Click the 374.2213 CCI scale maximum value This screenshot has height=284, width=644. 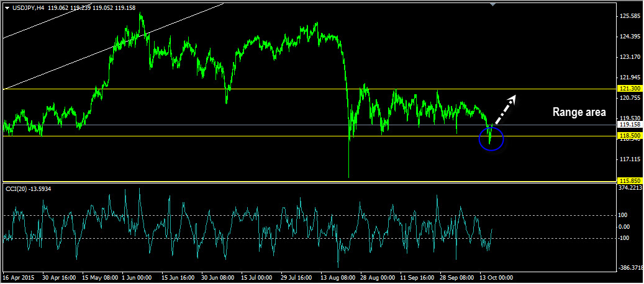(631, 187)
